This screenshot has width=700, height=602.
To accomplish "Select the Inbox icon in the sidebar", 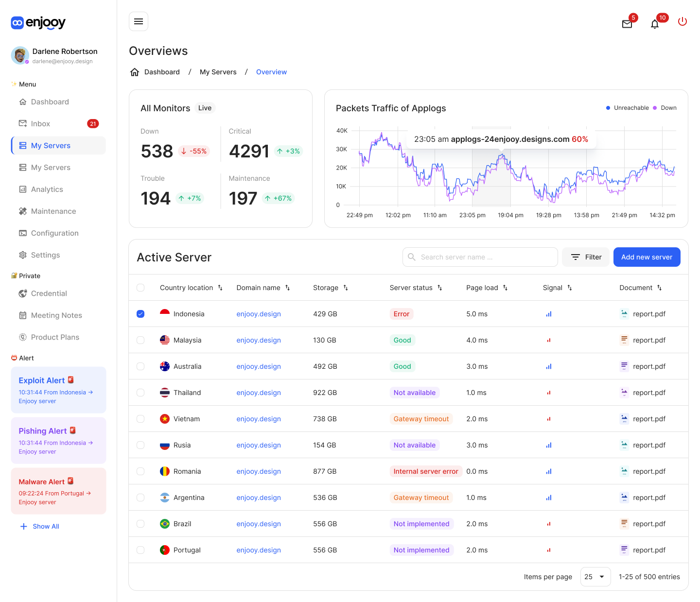I will coord(23,123).
